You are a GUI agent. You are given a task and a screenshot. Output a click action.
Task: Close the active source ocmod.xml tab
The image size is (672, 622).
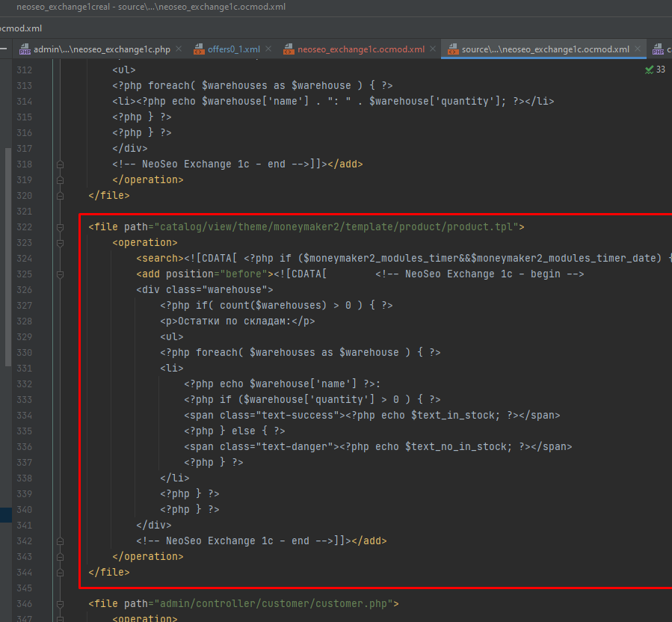(638, 49)
